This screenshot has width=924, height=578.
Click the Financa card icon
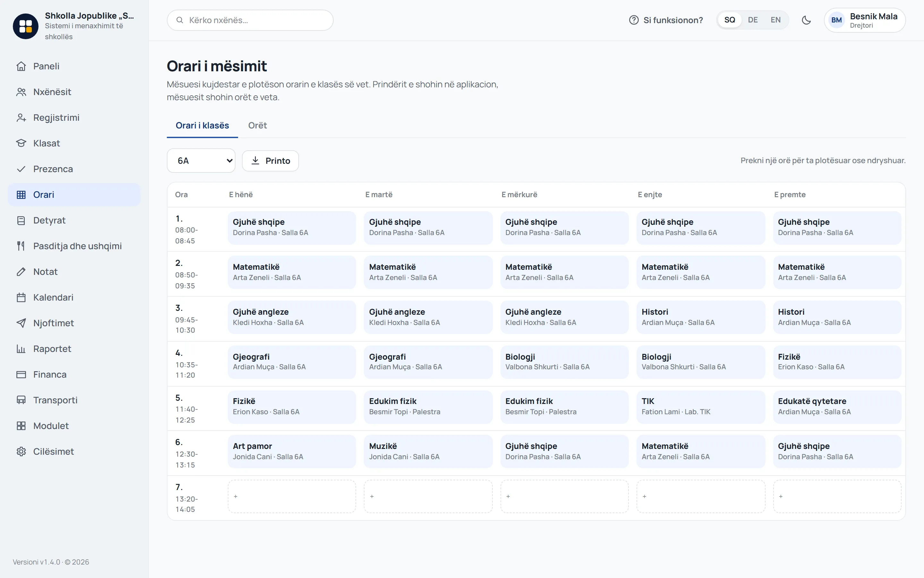pos(21,374)
